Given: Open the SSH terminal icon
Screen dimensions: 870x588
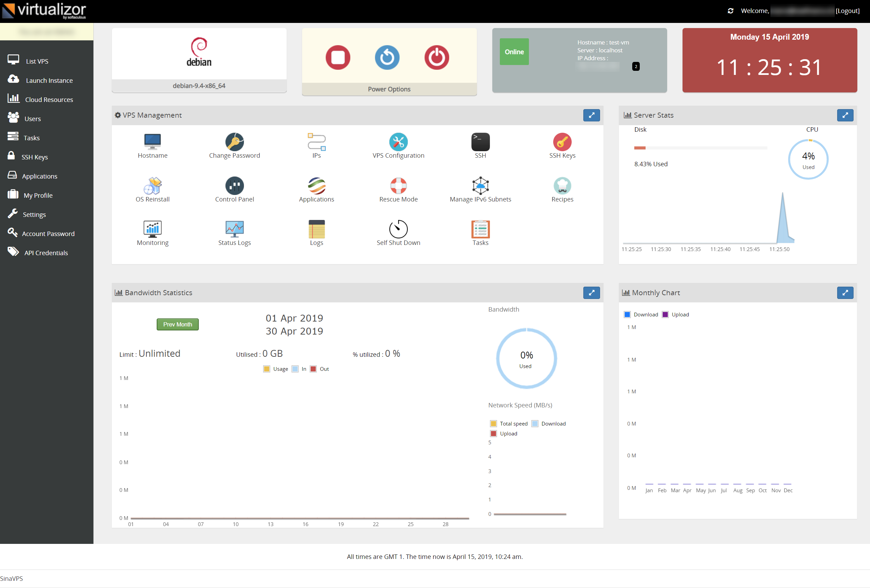Looking at the screenshot, I should [x=480, y=142].
